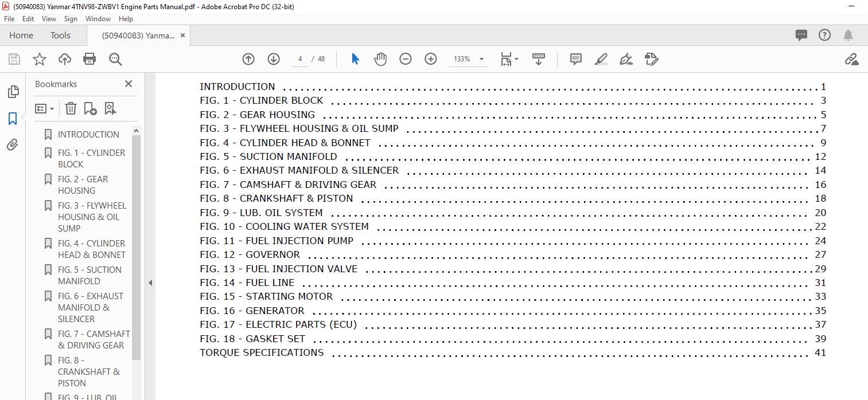868x400 pixels.
Task: Open the Find text search tool
Action: 115,59
